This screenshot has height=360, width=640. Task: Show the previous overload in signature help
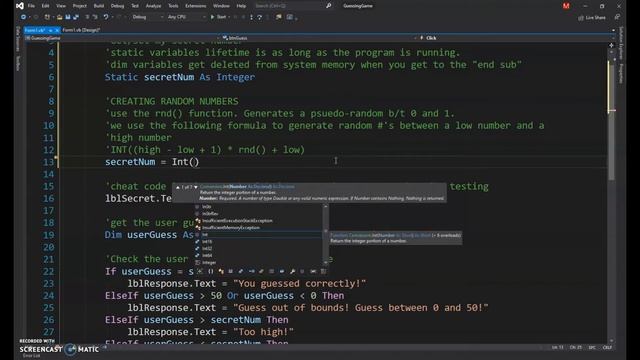pos(178,187)
